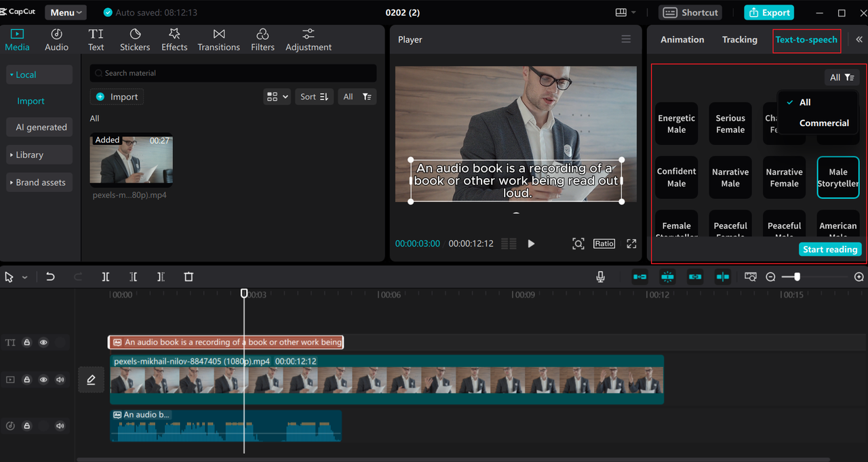Open the Text panel icon

point(96,40)
